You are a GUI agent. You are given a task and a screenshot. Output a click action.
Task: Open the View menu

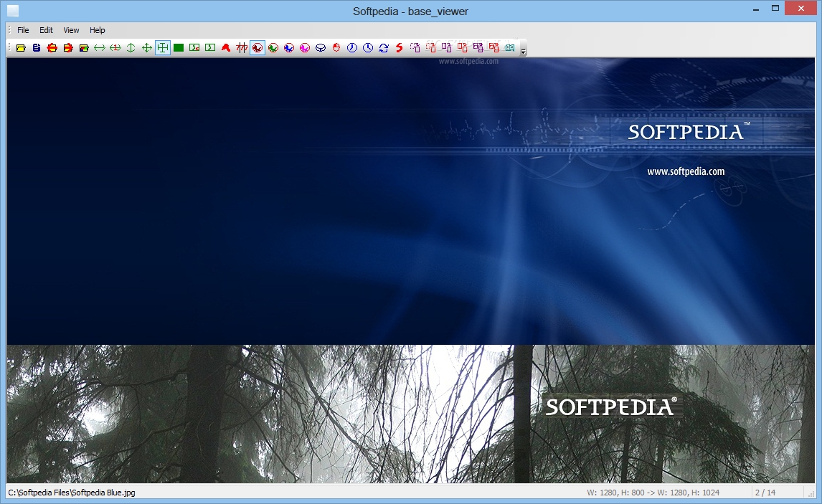click(71, 30)
